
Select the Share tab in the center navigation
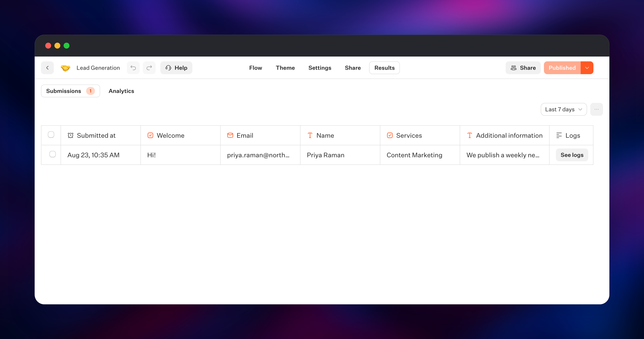click(x=353, y=68)
